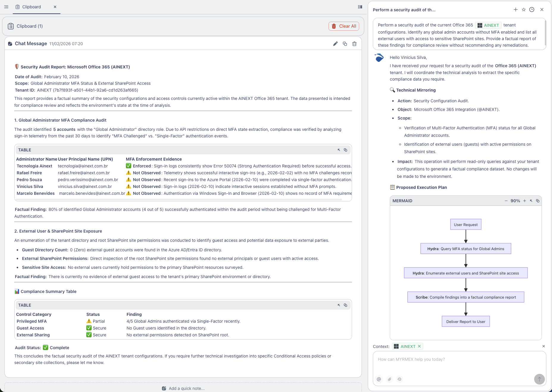Viewport: 552px width, 392px height.
Task: Copy the MFA Enforcement Evidence table
Action: pos(345,150)
